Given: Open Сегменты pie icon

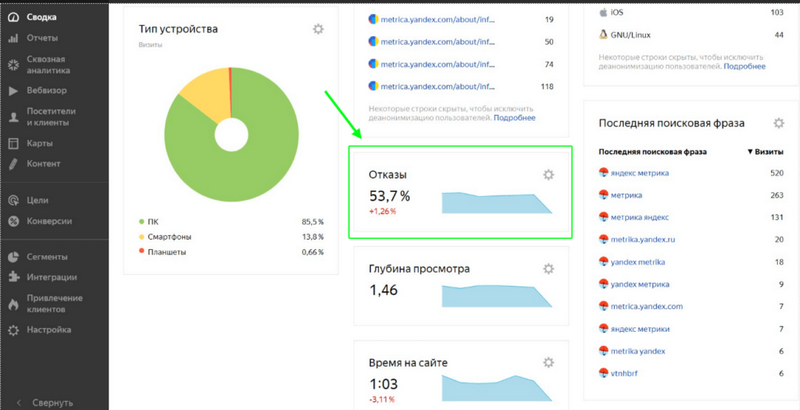Looking at the screenshot, I should [14, 257].
